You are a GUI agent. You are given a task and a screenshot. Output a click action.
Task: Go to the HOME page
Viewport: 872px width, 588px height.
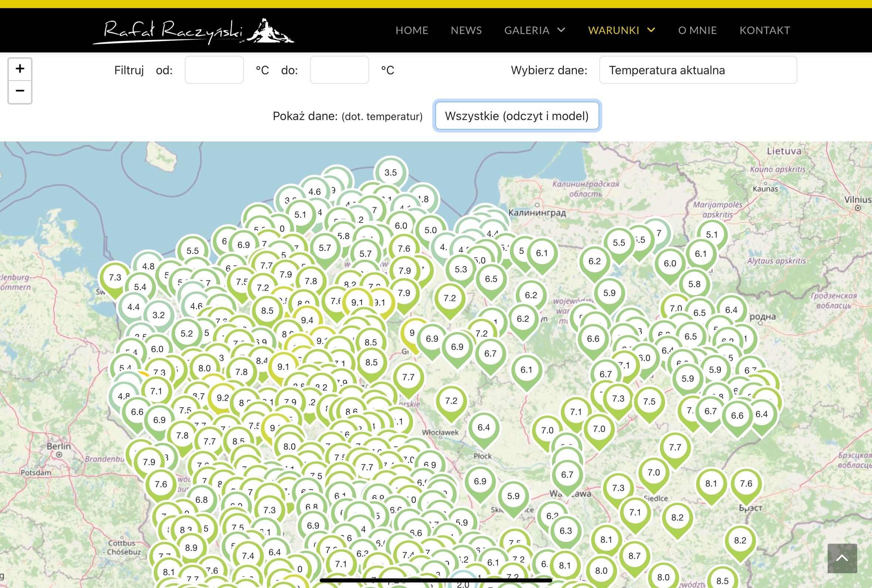[x=412, y=30]
